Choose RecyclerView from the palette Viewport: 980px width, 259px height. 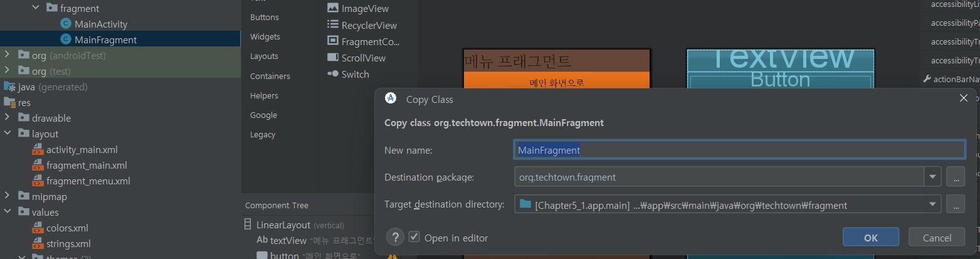(369, 25)
